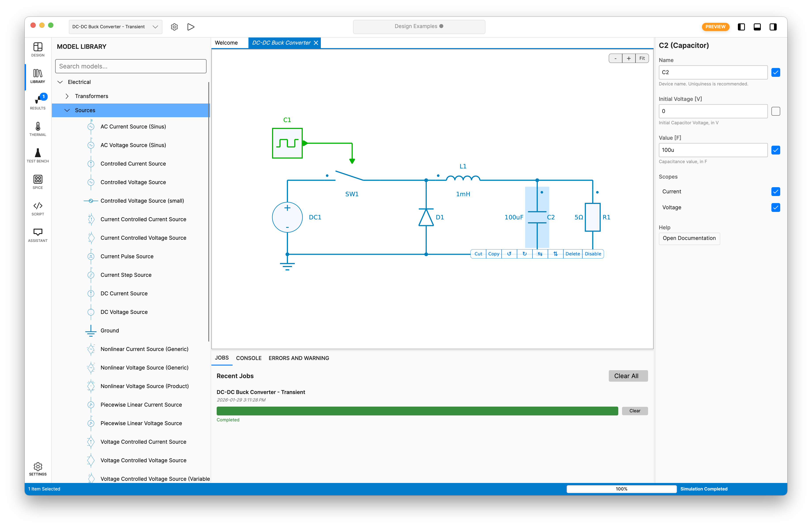The height and width of the screenshot is (528, 812).
Task: Open simulation settings gear next to dropdown
Action: (174, 27)
